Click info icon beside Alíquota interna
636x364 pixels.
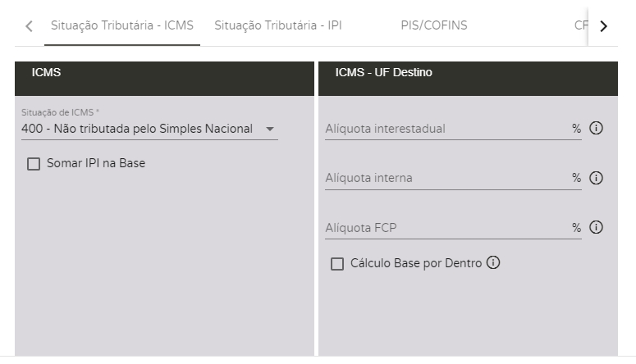pyautogui.click(x=597, y=178)
